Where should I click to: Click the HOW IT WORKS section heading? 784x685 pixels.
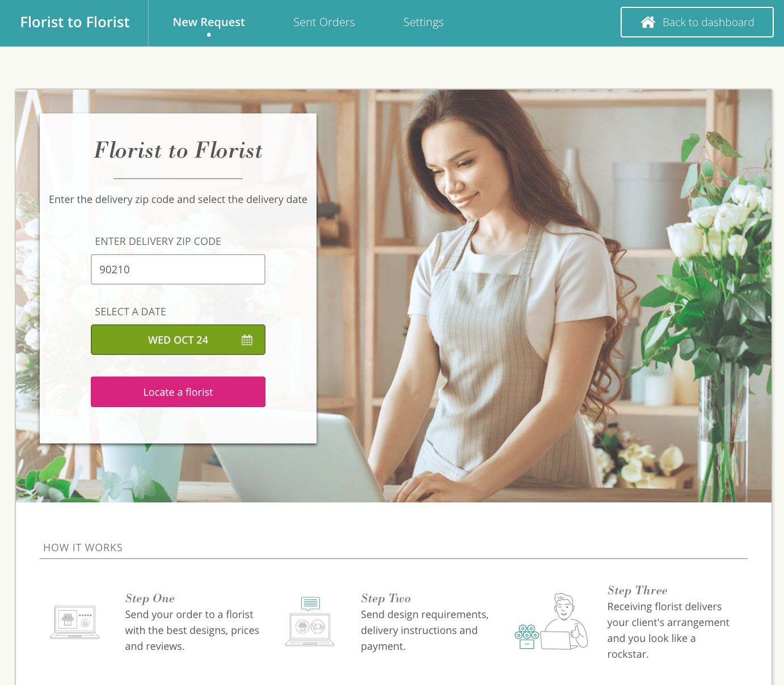click(x=83, y=547)
